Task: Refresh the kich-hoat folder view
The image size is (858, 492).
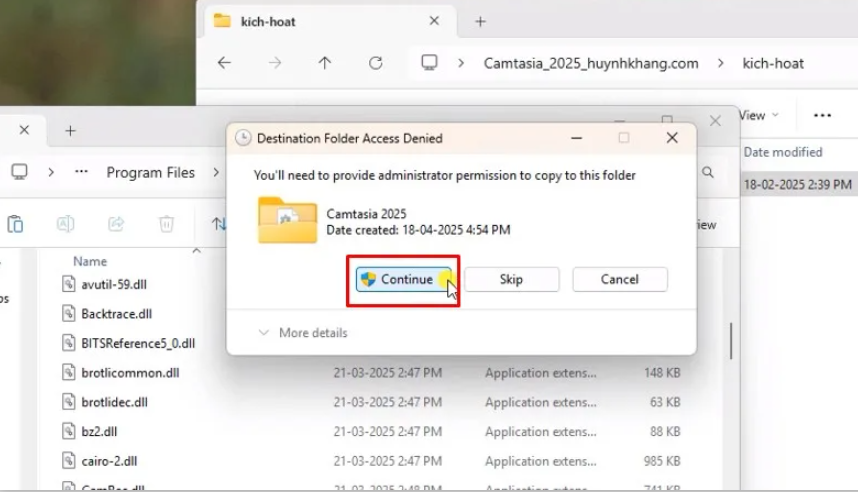Action: click(375, 62)
